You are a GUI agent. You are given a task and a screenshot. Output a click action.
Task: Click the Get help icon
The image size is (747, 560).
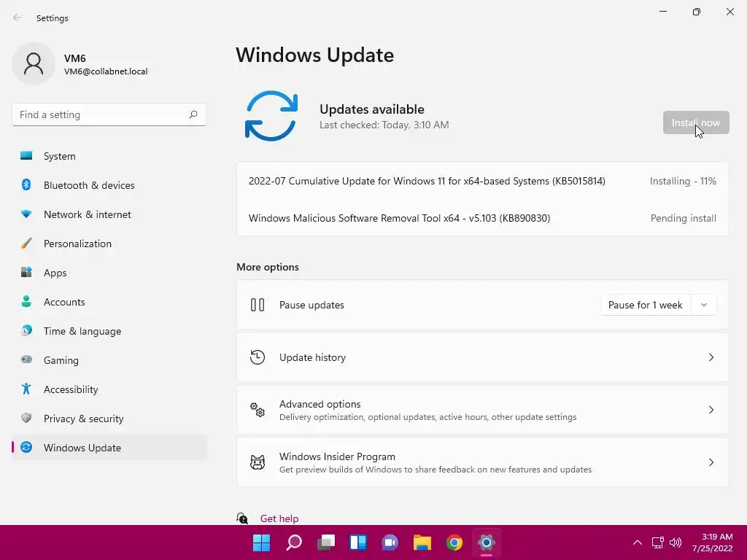coord(242,518)
